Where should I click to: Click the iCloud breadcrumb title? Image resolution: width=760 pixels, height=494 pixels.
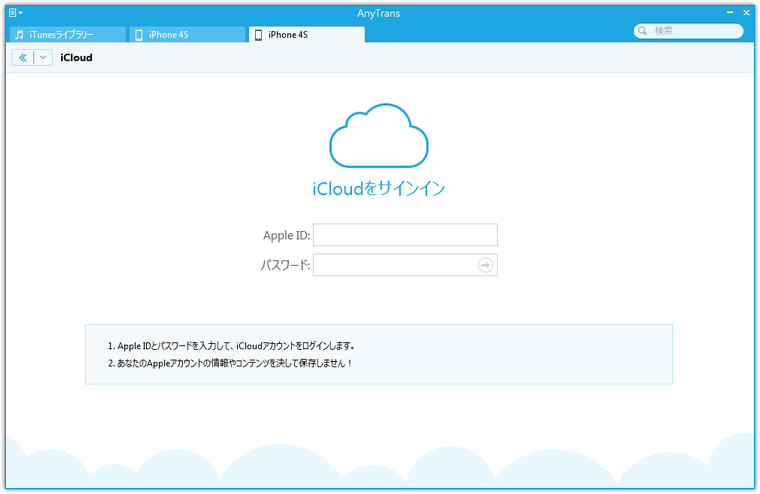[x=76, y=58]
